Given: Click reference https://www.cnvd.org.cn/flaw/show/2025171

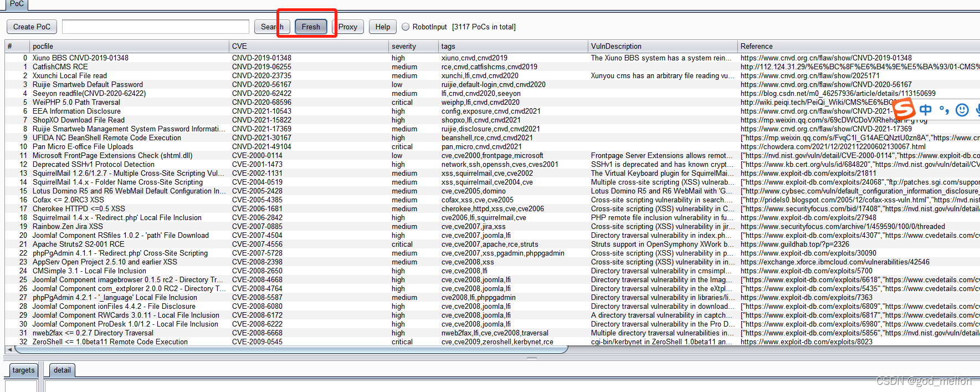Looking at the screenshot, I should (810, 75).
